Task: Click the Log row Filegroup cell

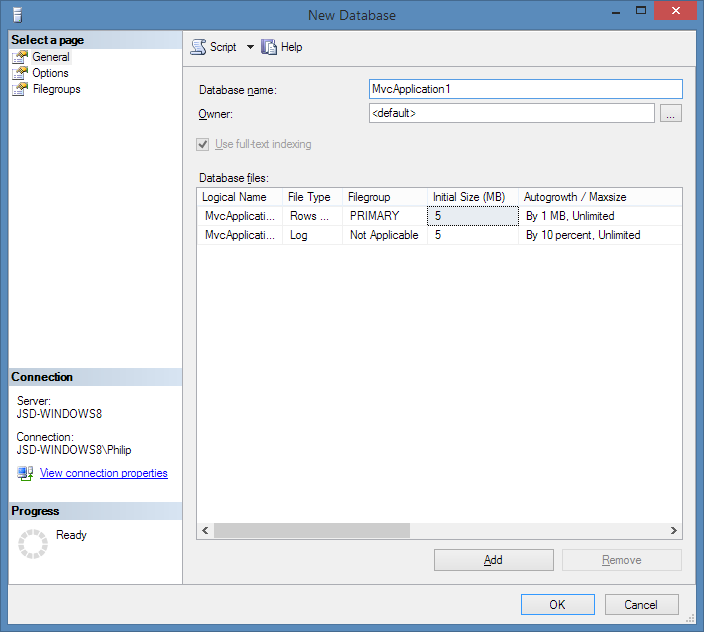Action: coord(384,235)
